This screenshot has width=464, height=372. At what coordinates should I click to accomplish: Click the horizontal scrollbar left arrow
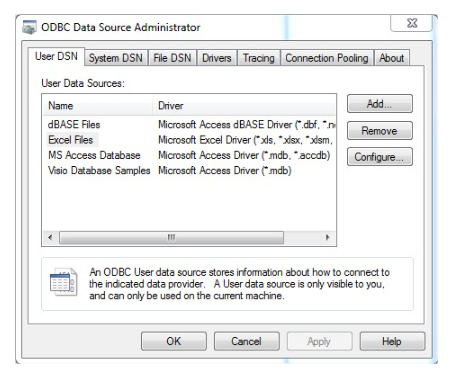coord(50,238)
